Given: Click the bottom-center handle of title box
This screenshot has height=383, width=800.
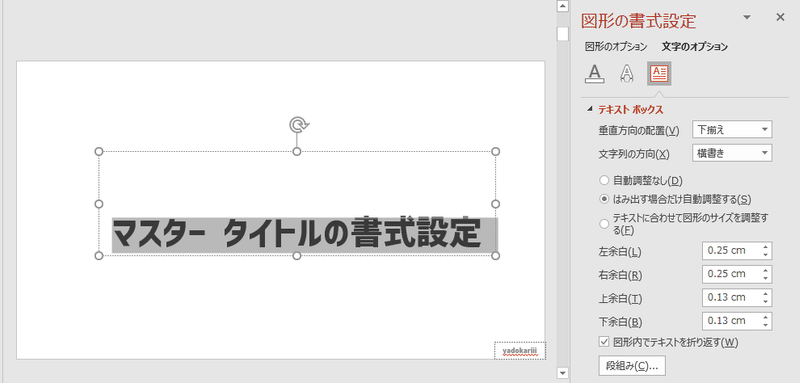Looking at the screenshot, I should tap(297, 256).
